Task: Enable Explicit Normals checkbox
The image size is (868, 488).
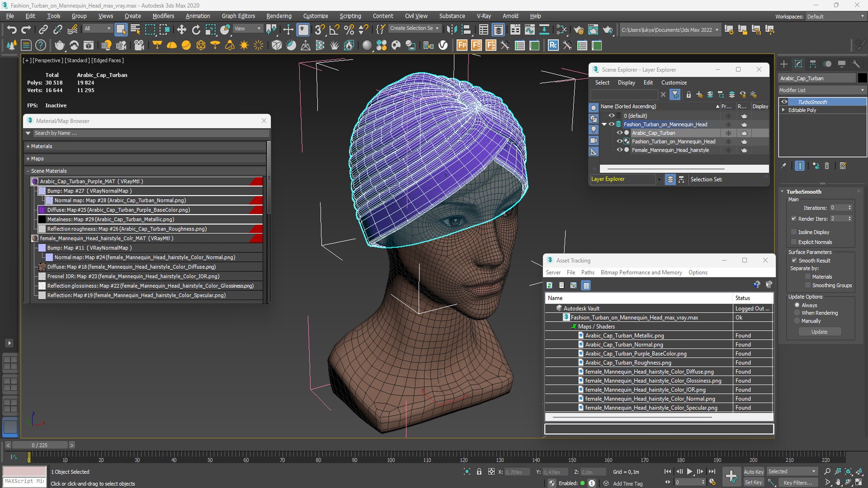Action: [794, 242]
